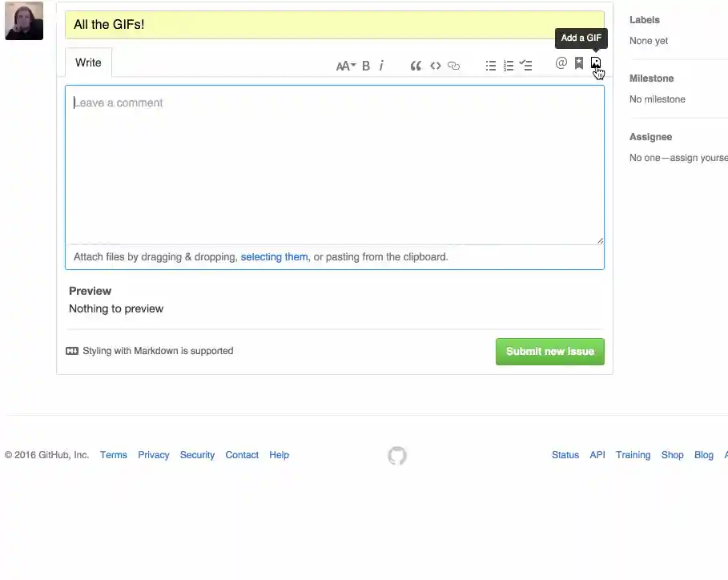Submit the new issue
Image resolution: width=728 pixels, height=580 pixels.
[549, 351]
